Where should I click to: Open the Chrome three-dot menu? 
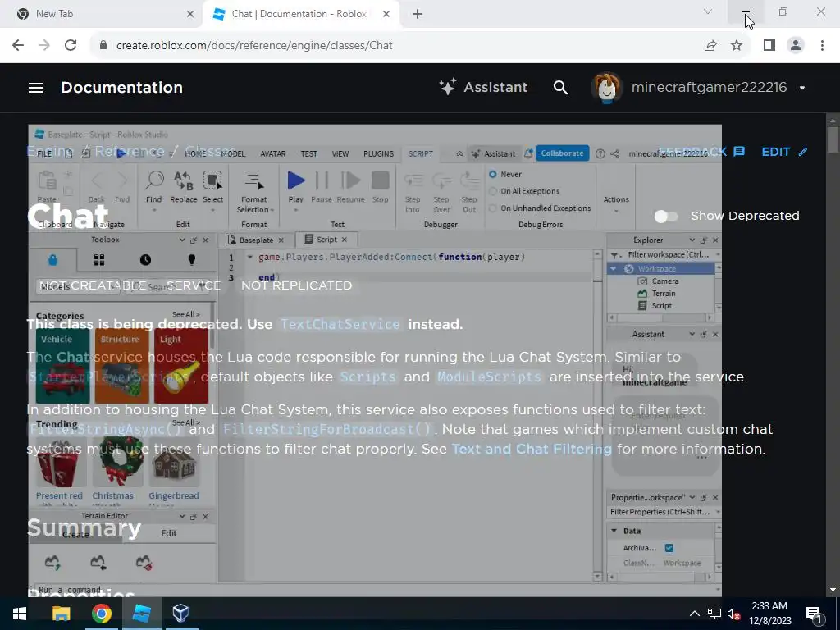coord(822,46)
